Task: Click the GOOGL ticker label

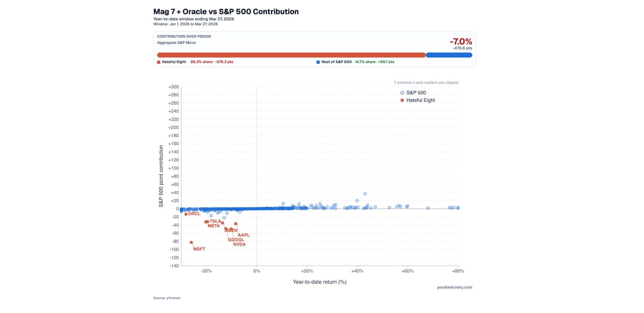Action: [236, 240]
